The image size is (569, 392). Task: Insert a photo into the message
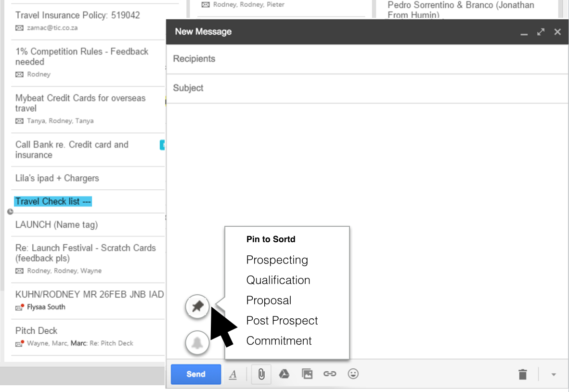point(307,374)
